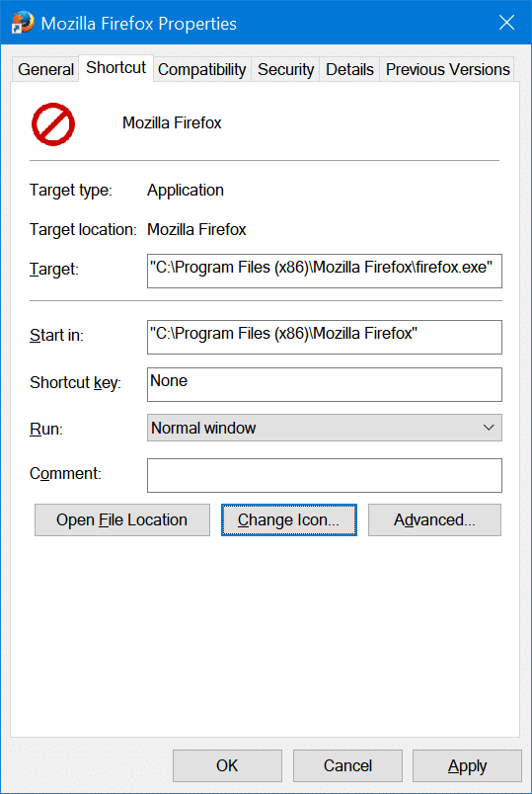The width and height of the screenshot is (532, 794).
Task: Apply the shortcut changes
Action: coord(467,765)
